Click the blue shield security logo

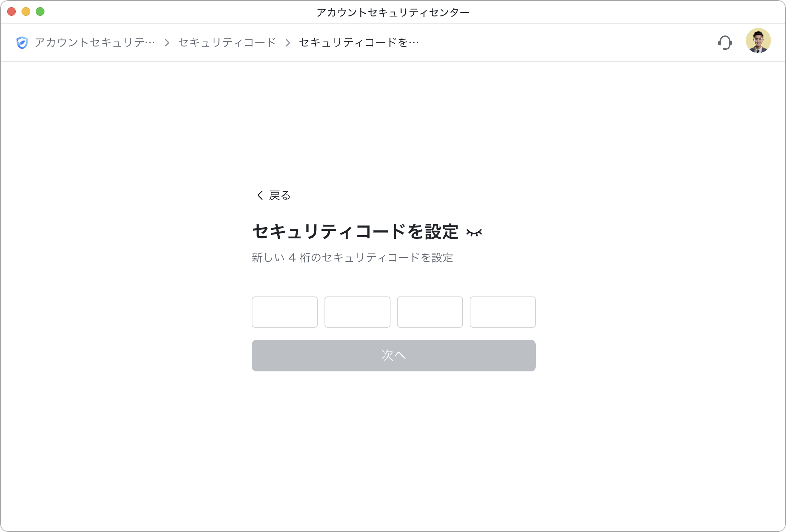(x=22, y=43)
